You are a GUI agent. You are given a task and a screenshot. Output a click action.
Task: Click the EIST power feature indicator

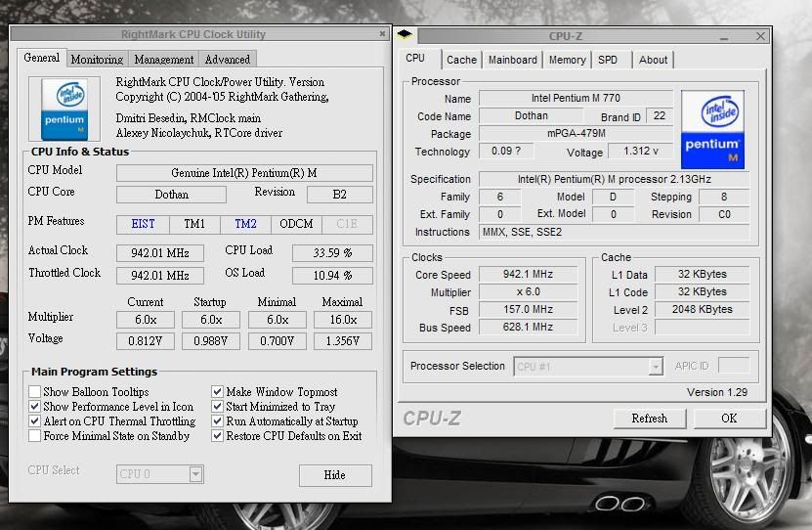(x=143, y=224)
